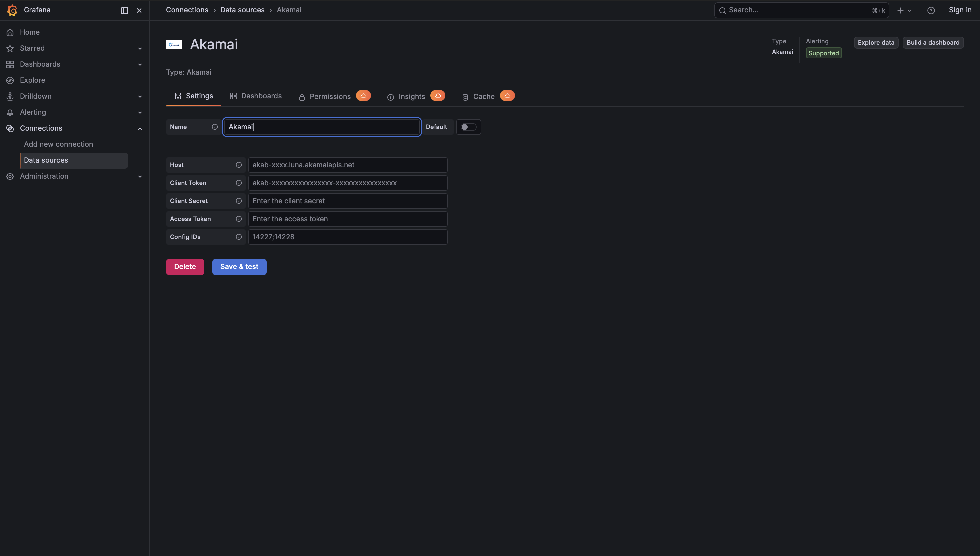980x556 pixels.
Task: Click into the Access Token field
Action: click(x=348, y=219)
